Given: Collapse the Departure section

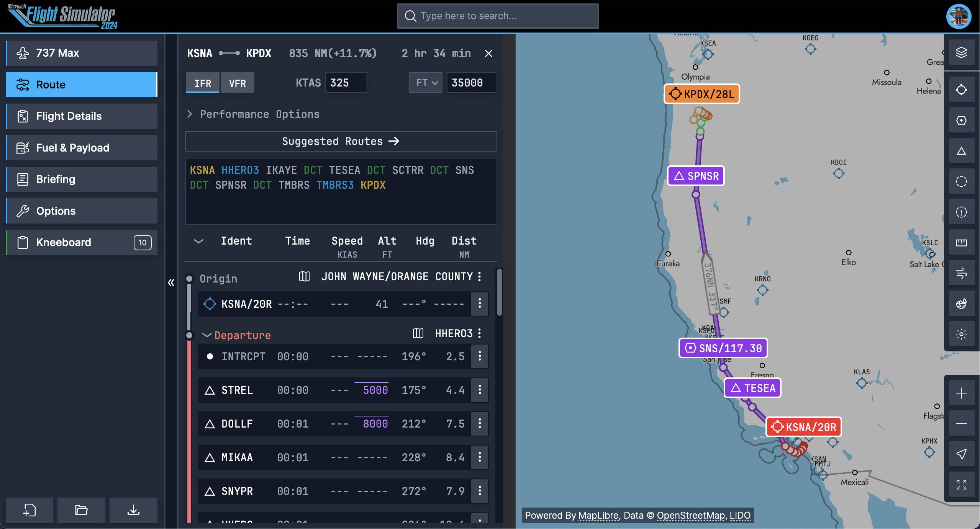Looking at the screenshot, I should 207,335.
